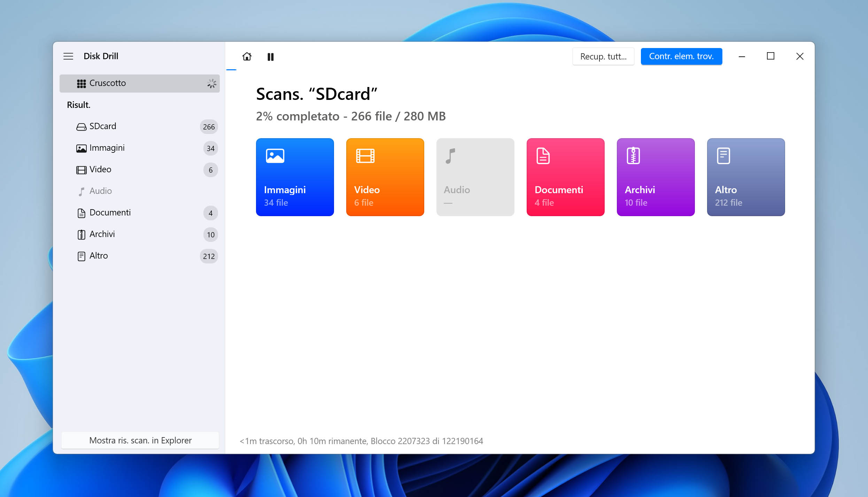Click the spinning loader icon in Cruscotto row
Viewport: 868px width, 497px height.
tap(212, 84)
